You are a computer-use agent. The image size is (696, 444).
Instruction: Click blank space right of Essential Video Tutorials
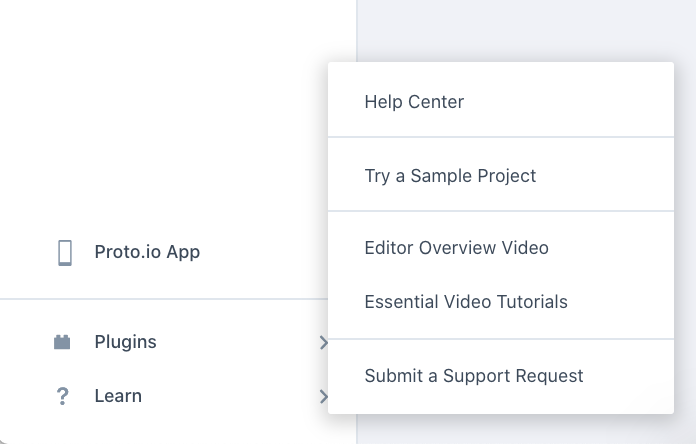[619, 302]
